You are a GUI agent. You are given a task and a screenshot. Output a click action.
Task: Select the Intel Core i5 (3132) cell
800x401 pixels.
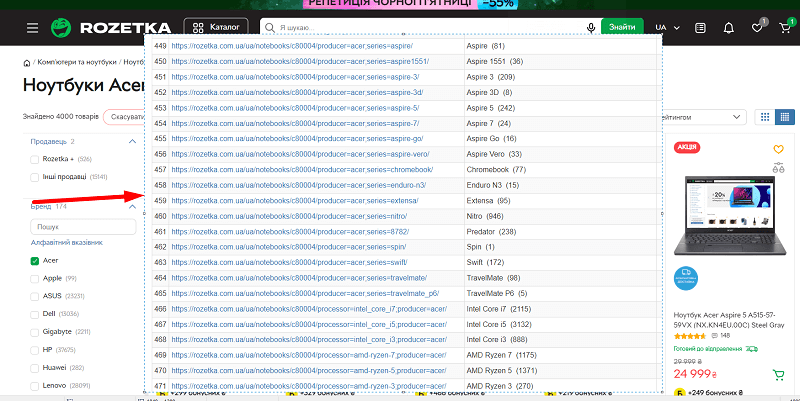coord(560,324)
